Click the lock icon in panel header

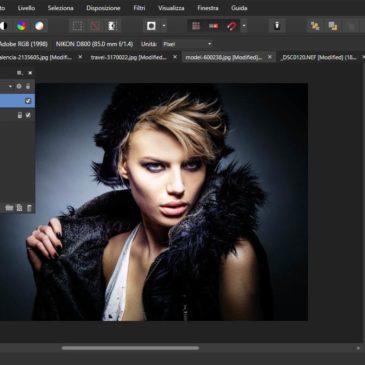pos(28,86)
